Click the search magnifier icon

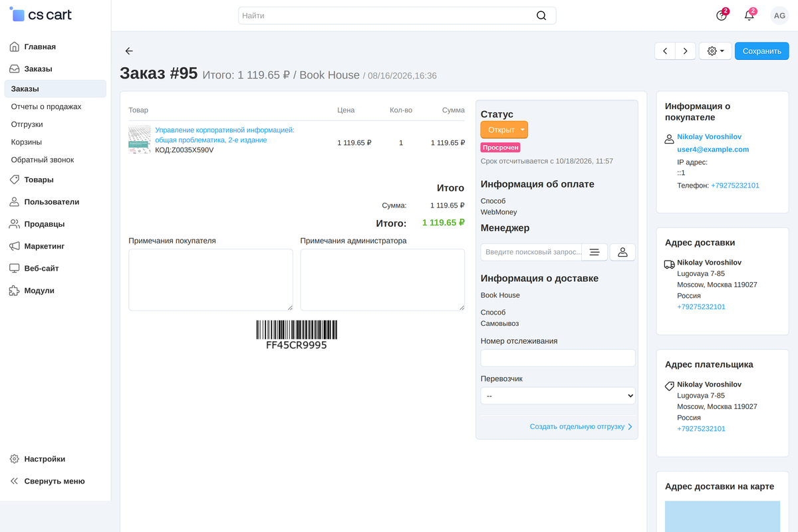pyautogui.click(x=541, y=15)
